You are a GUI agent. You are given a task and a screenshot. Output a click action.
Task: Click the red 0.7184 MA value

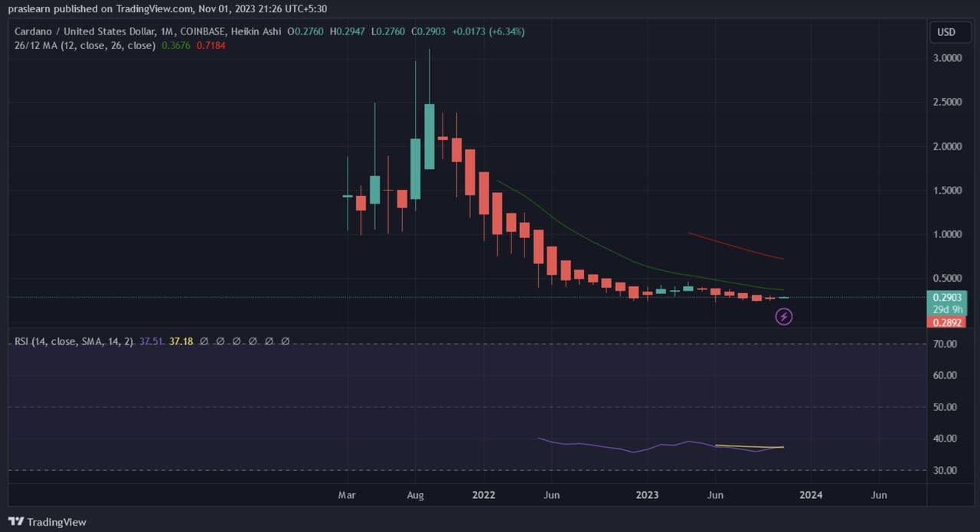[x=211, y=45]
